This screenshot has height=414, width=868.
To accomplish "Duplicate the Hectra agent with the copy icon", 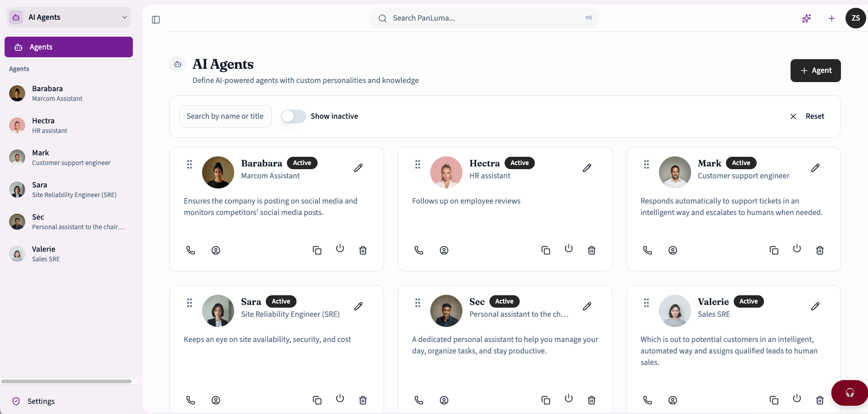I will (545, 250).
